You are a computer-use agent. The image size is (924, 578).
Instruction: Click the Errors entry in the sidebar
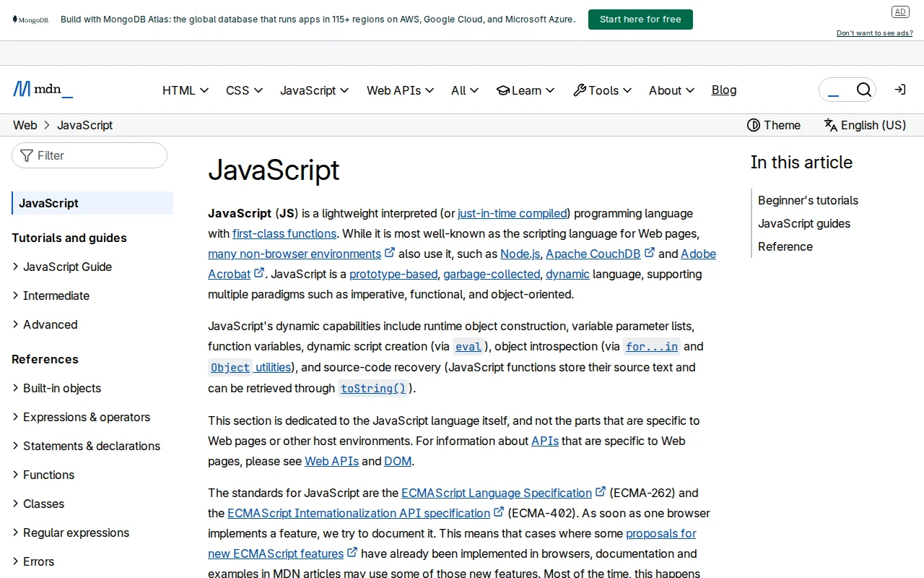tap(38, 561)
